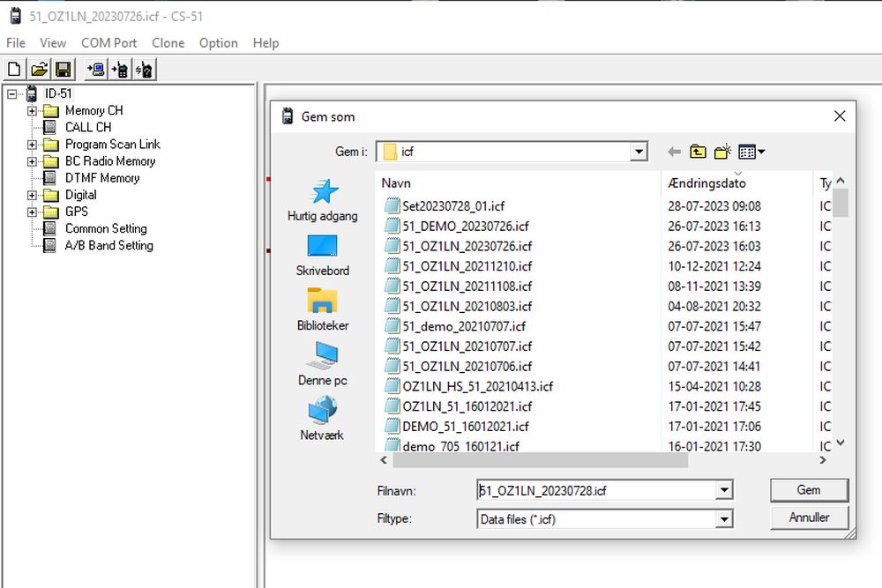Open the Filtype dropdown arrow
This screenshot has height=588, width=882.
[x=724, y=519]
